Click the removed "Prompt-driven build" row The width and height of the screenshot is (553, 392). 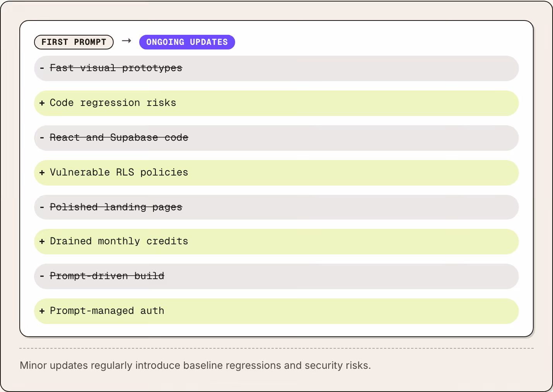pyautogui.click(x=276, y=276)
